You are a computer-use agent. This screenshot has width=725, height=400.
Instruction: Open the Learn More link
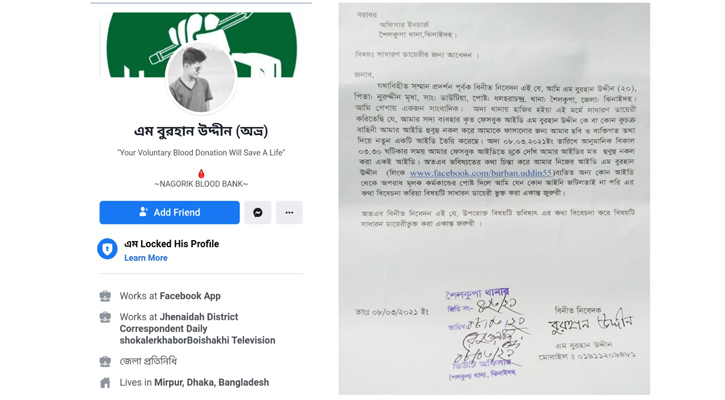point(146,258)
